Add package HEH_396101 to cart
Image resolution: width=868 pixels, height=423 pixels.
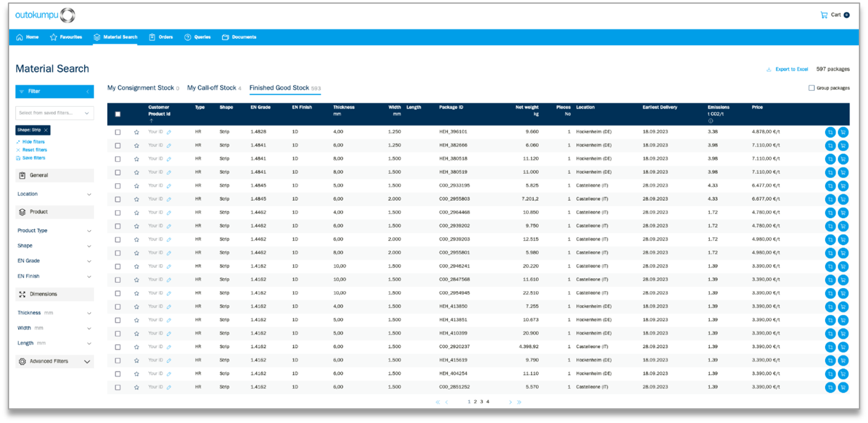843,132
